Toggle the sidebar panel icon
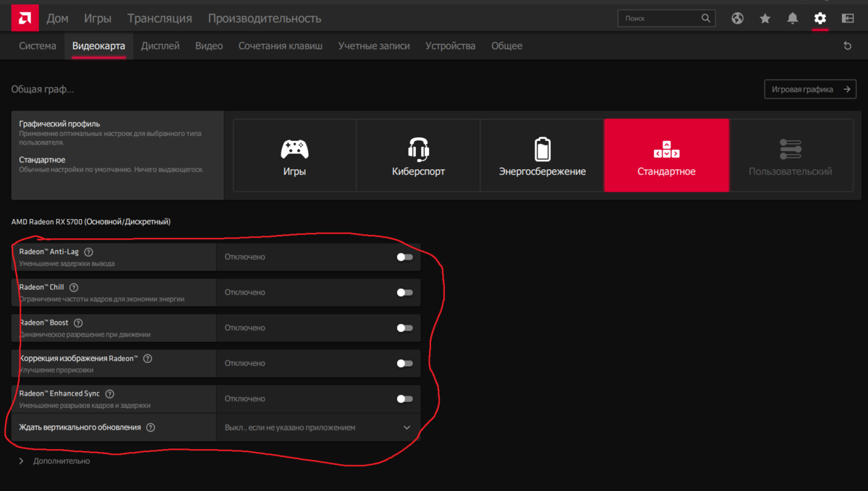Image resolution: width=868 pixels, height=491 pixels. click(848, 18)
